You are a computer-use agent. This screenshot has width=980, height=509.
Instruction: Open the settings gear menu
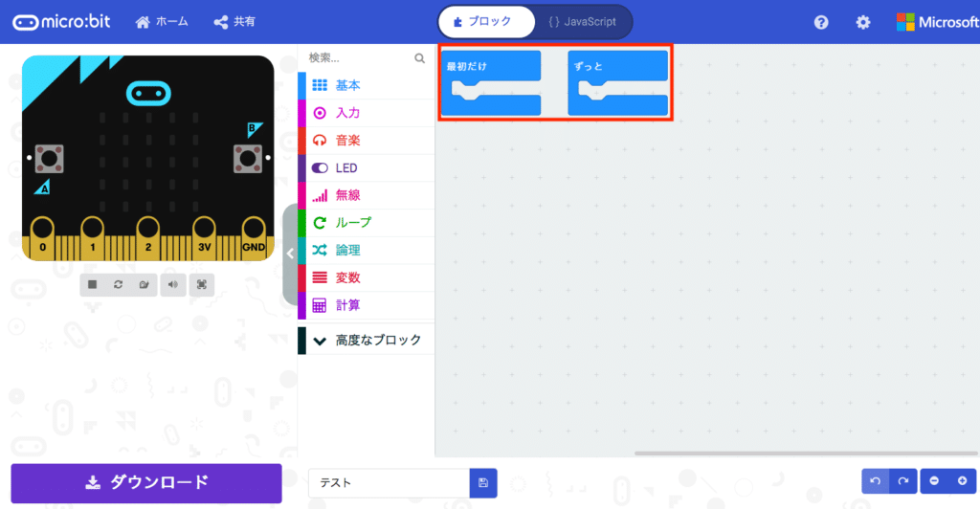tap(863, 22)
